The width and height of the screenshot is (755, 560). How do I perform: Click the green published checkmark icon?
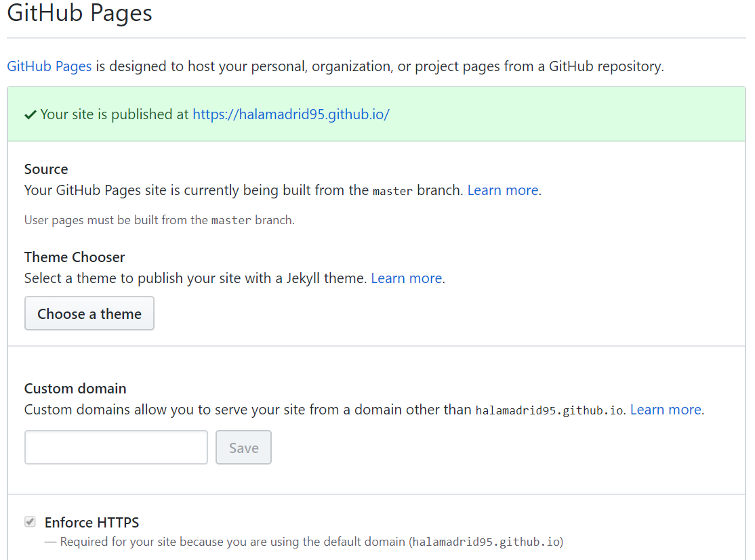point(30,115)
